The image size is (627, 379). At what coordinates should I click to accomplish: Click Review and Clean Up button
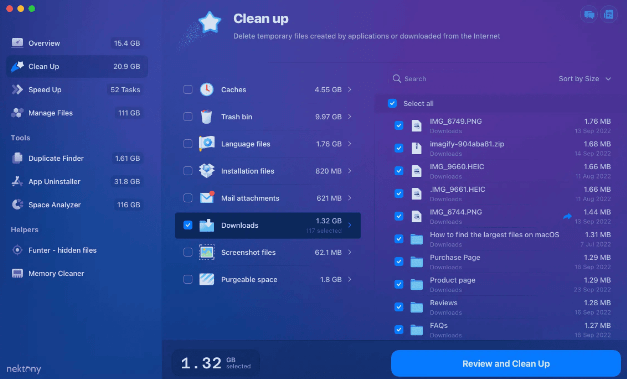point(506,363)
